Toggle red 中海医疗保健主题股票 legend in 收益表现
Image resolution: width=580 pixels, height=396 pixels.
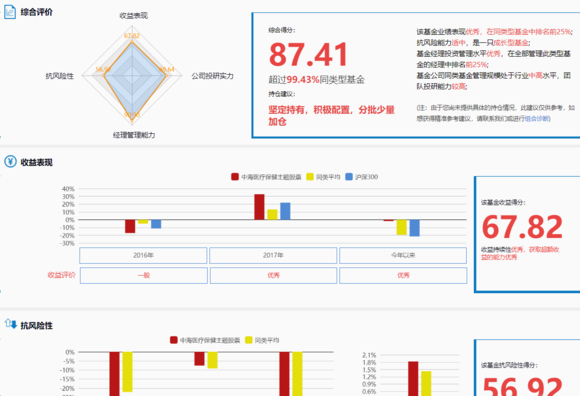point(266,177)
